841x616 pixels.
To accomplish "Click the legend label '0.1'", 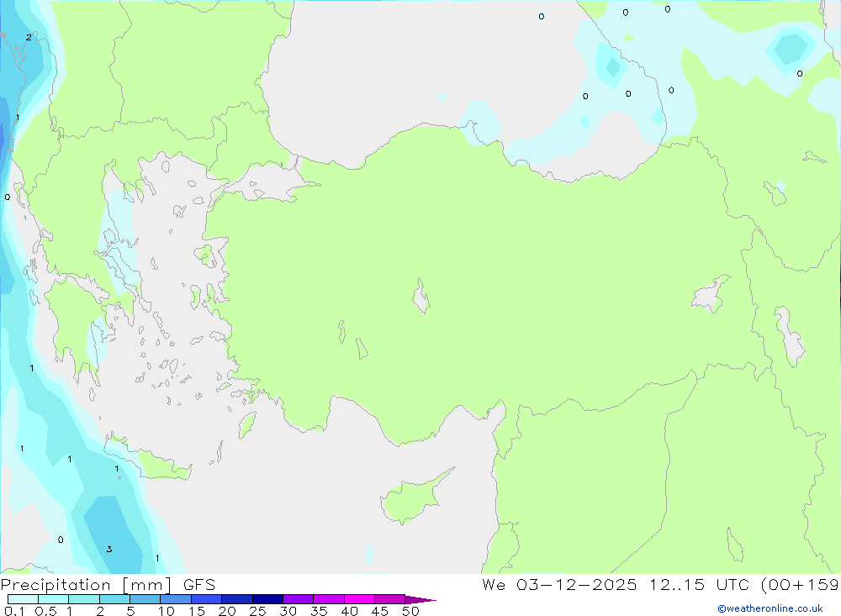I will [x=14, y=611].
